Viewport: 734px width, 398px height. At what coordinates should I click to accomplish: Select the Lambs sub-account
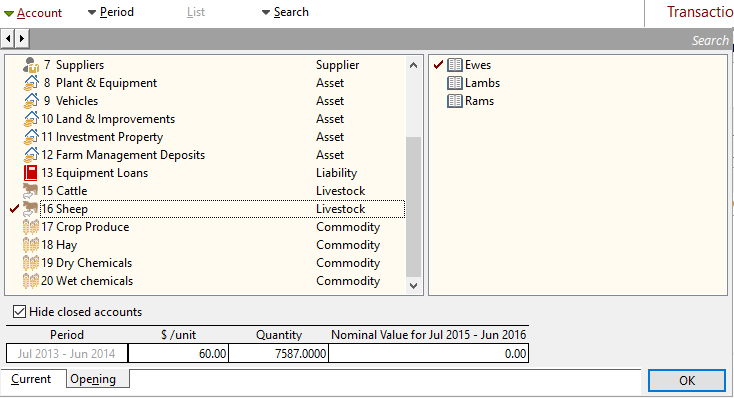coord(482,83)
